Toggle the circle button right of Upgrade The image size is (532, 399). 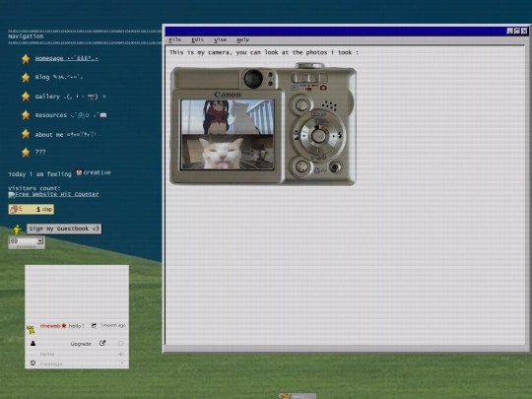(120, 344)
